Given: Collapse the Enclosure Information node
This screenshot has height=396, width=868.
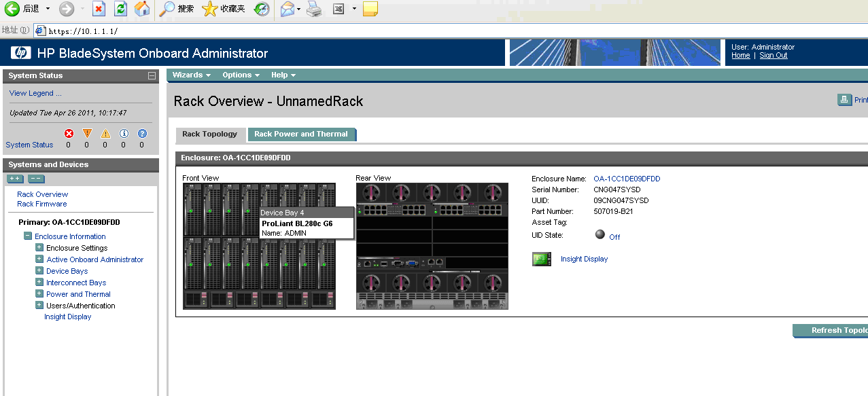Looking at the screenshot, I should tap(28, 236).
